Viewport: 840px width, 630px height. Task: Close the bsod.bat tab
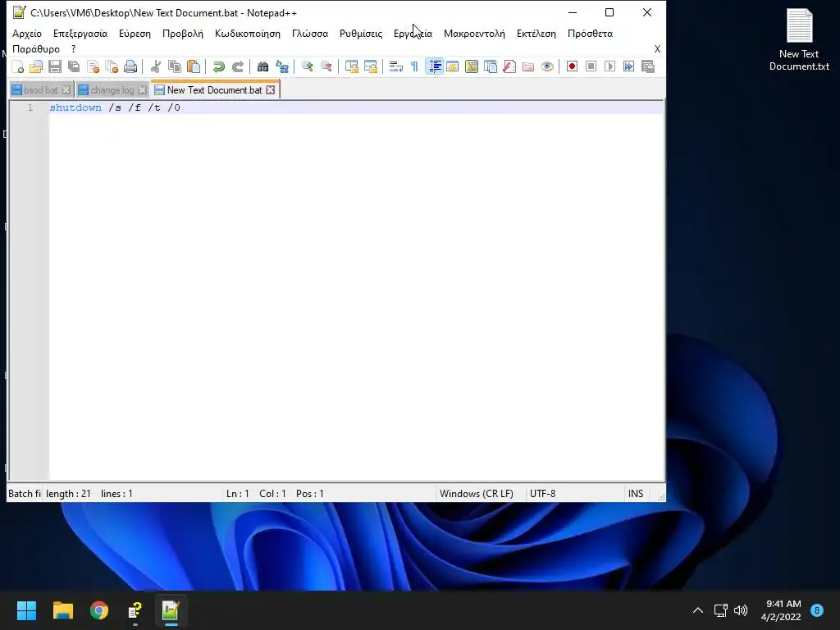[66, 90]
